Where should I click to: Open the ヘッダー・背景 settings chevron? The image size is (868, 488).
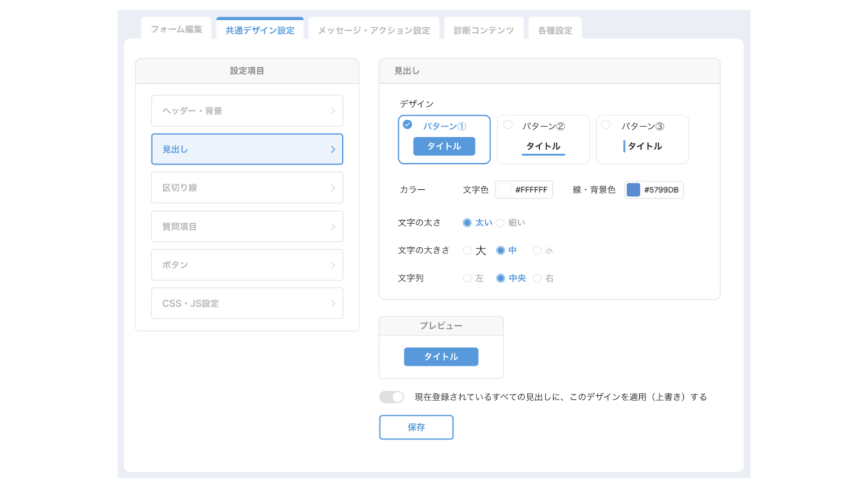coord(333,111)
